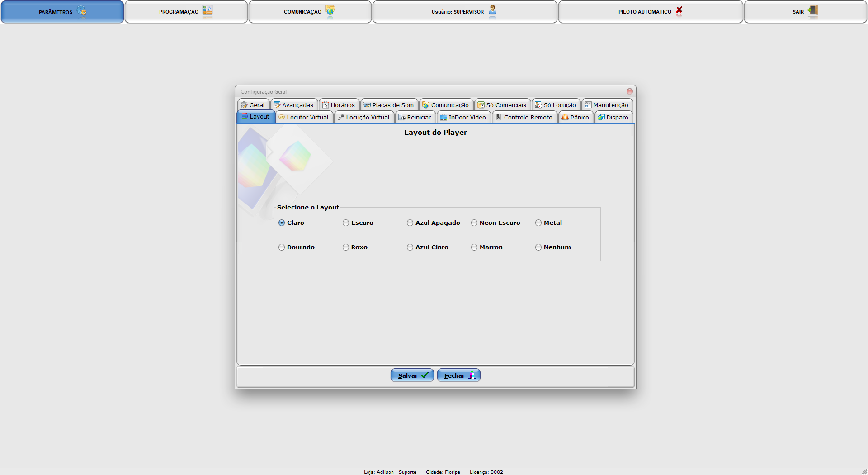Go to the Locutor Virtual tab

304,117
